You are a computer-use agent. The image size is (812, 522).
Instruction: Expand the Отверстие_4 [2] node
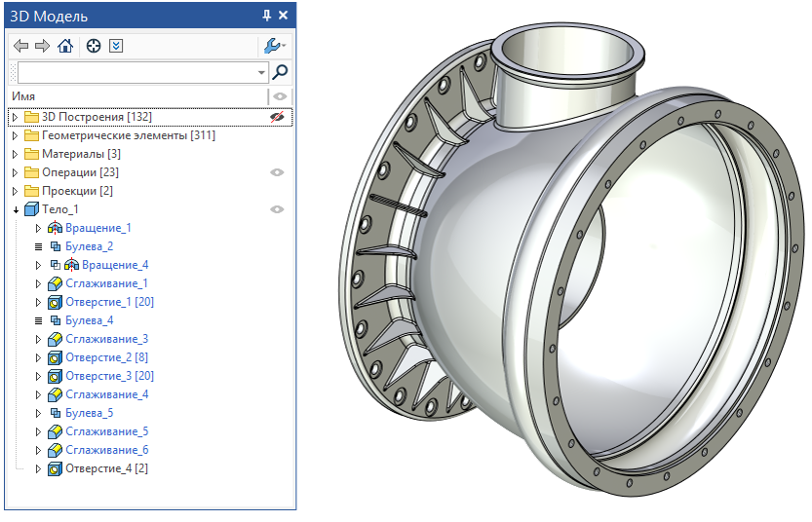tap(38, 468)
